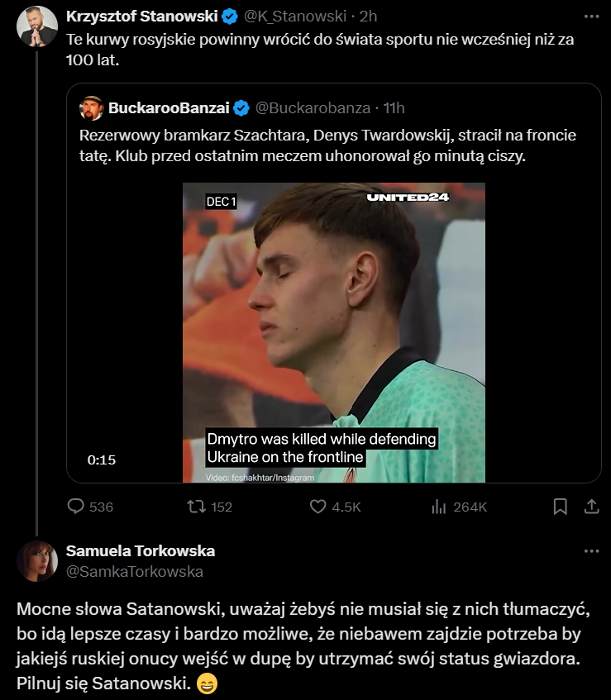
Task: Click the repost icon
Action: coord(197,507)
